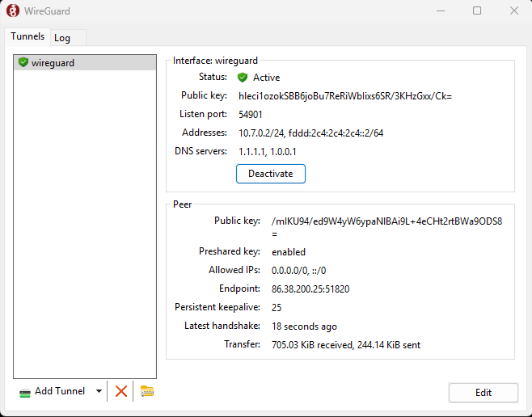The width and height of the screenshot is (532, 417).
Task: Click the green Active status shield icon
Action: [x=243, y=78]
